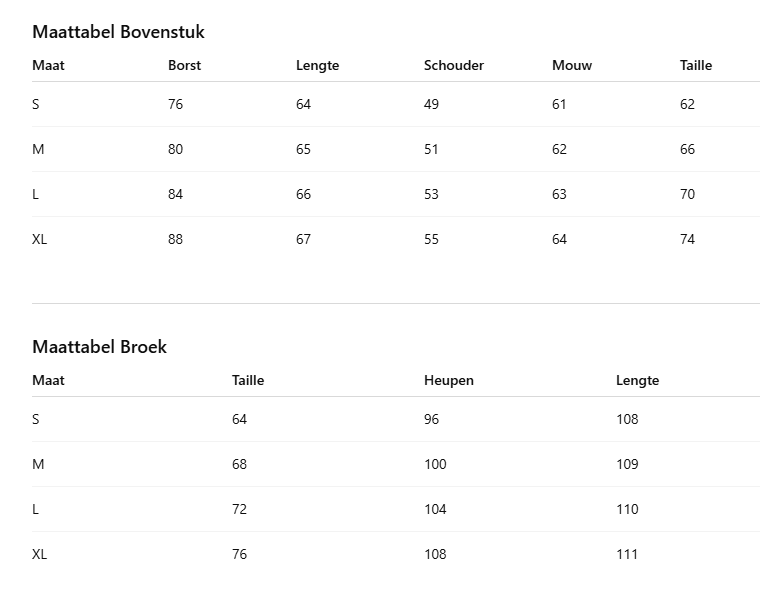Select Bovenstuk Lengte value 67 for XL

click(x=303, y=239)
